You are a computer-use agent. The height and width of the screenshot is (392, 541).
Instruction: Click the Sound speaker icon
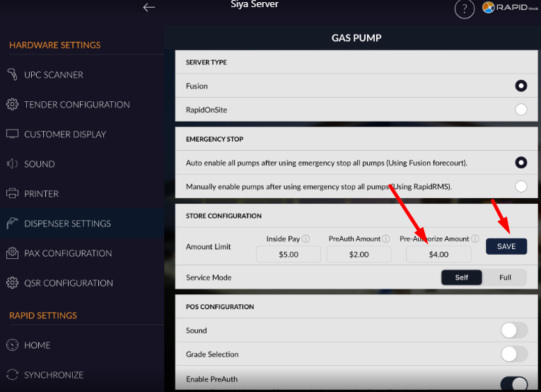[x=12, y=164]
